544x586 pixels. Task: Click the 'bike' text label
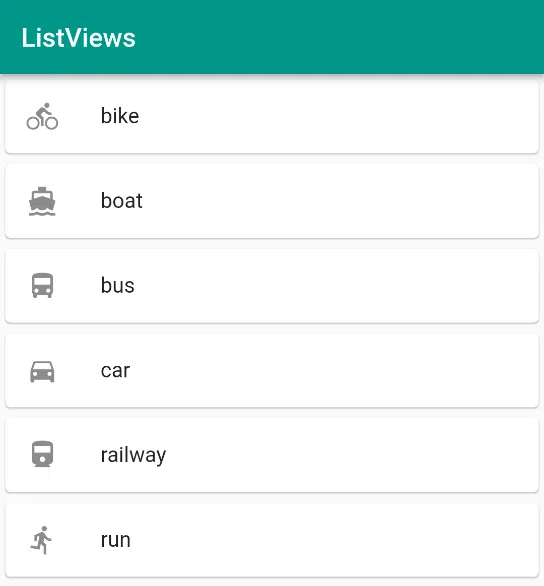[x=120, y=116]
